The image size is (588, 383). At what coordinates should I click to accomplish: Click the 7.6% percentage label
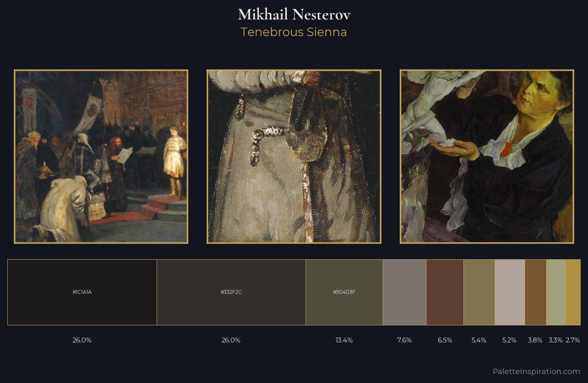pyautogui.click(x=405, y=340)
